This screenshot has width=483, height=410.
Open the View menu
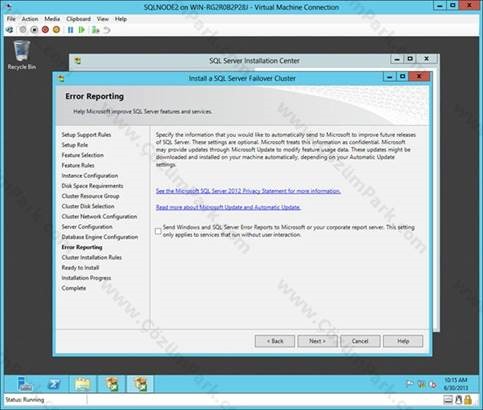(x=103, y=19)
